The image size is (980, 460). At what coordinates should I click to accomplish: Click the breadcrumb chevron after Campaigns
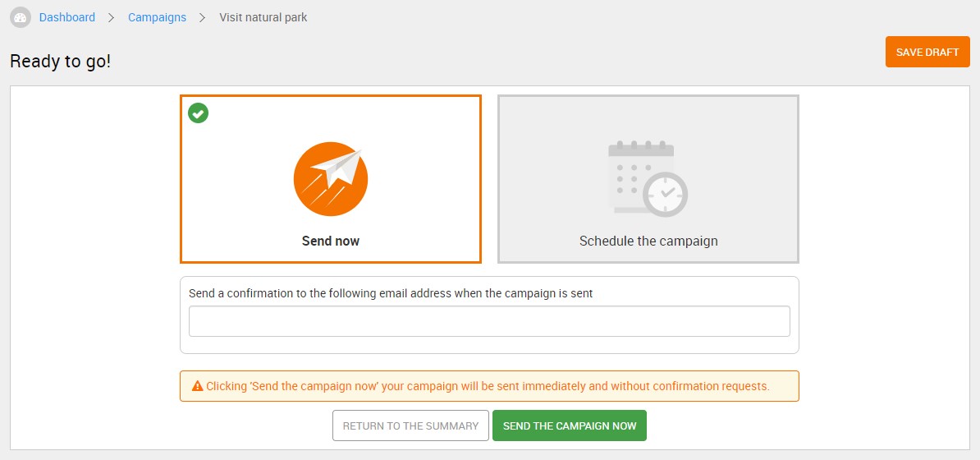(x=202, y=17)
